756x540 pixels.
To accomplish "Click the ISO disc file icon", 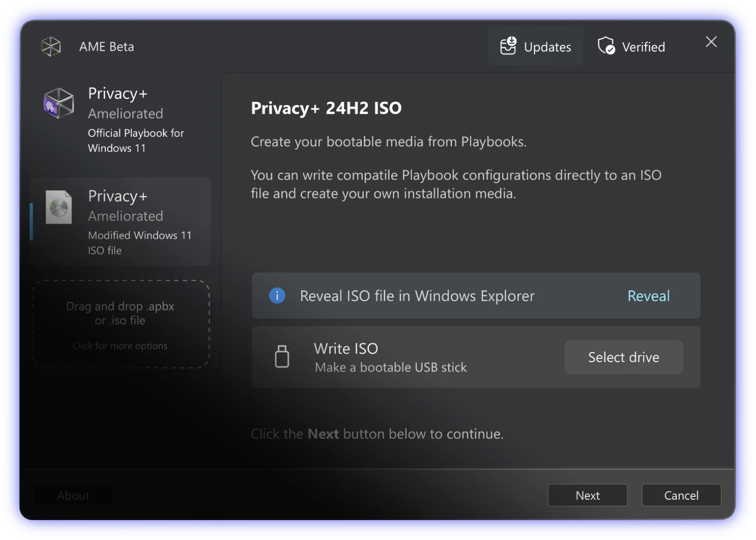I will pyautogui.click(x=59, y=207).
